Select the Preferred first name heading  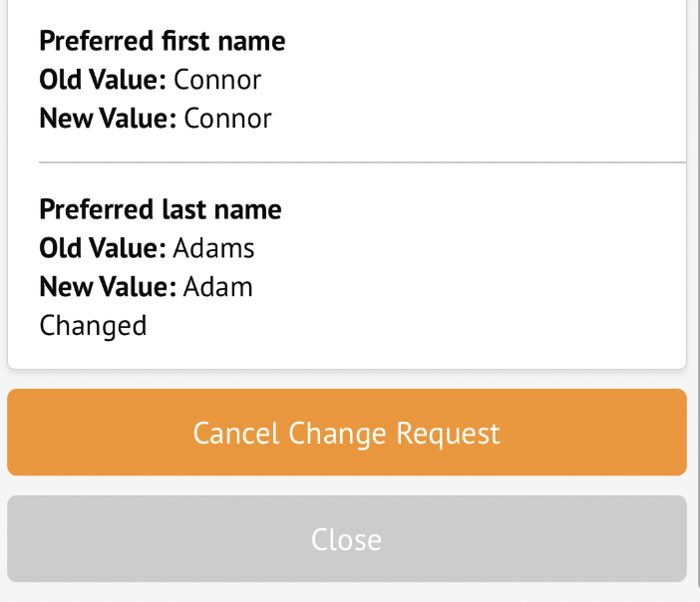pyautogui.click(x=162, y=41)
